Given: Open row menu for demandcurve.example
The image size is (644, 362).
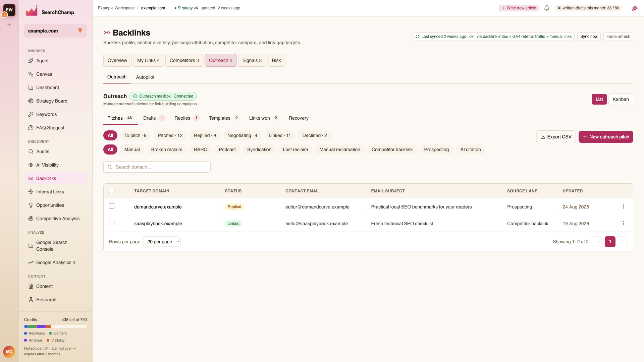Looking at the screenshot, I should tap(624, 207).
